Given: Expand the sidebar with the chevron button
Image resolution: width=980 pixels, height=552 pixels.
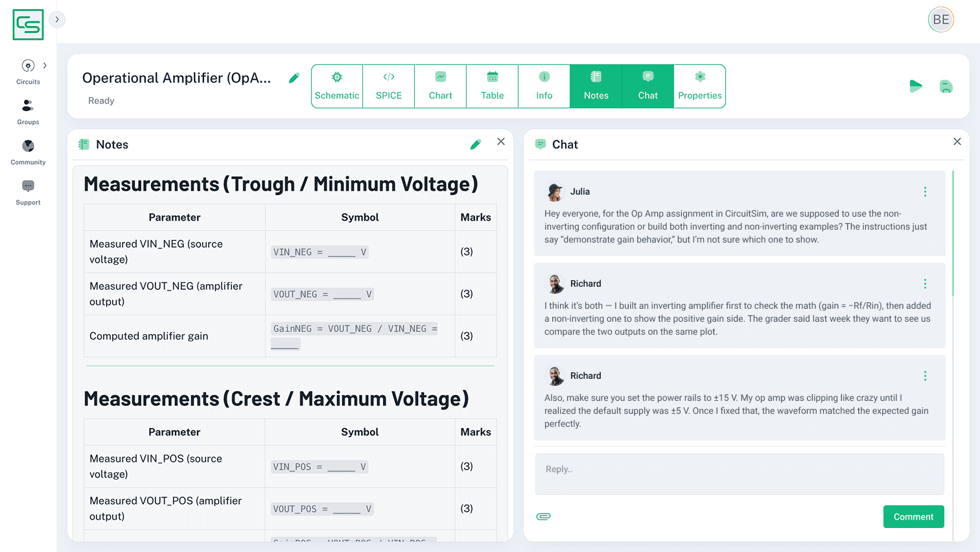Looking at the screenshot, I should point(57,19).
